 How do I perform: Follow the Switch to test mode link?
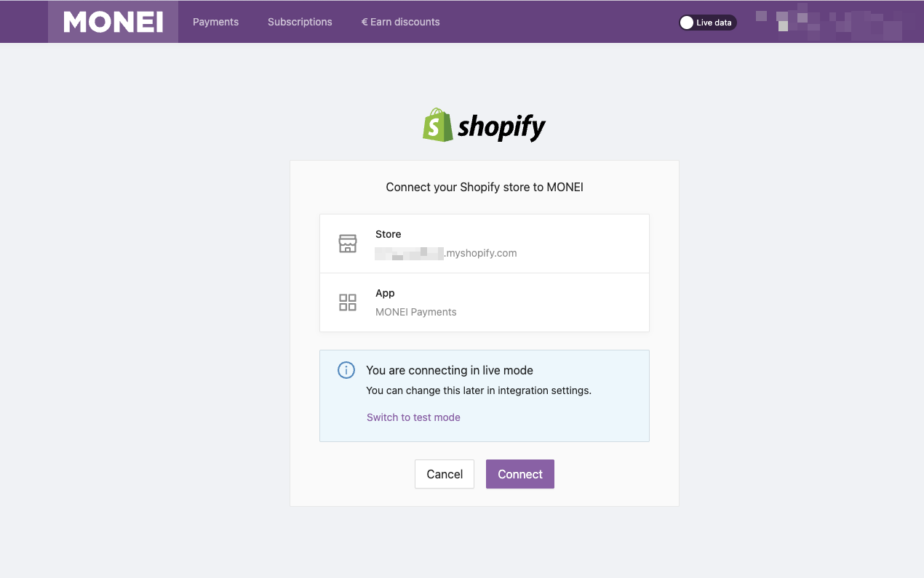[413, 417]
